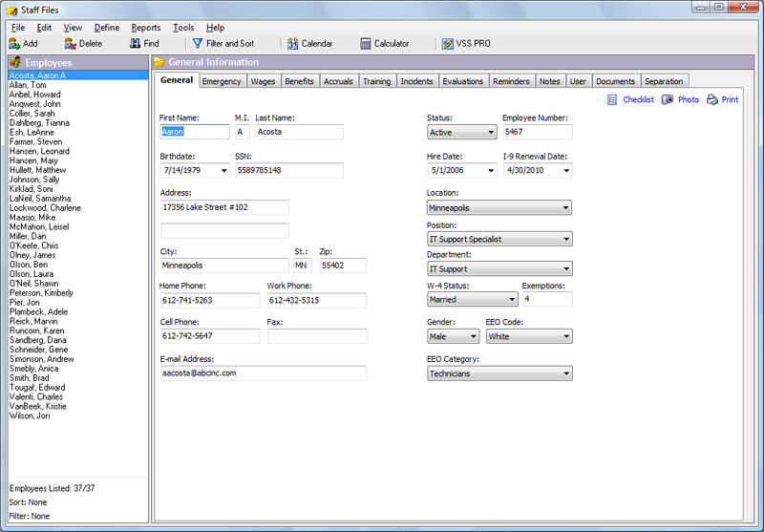Switch to the Separation tab
The image size is (764, 532).
(664, 81)
